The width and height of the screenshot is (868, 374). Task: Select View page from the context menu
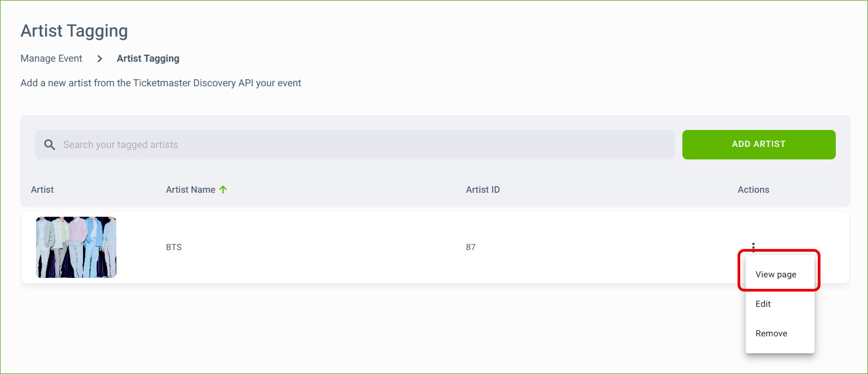[776, 275]
